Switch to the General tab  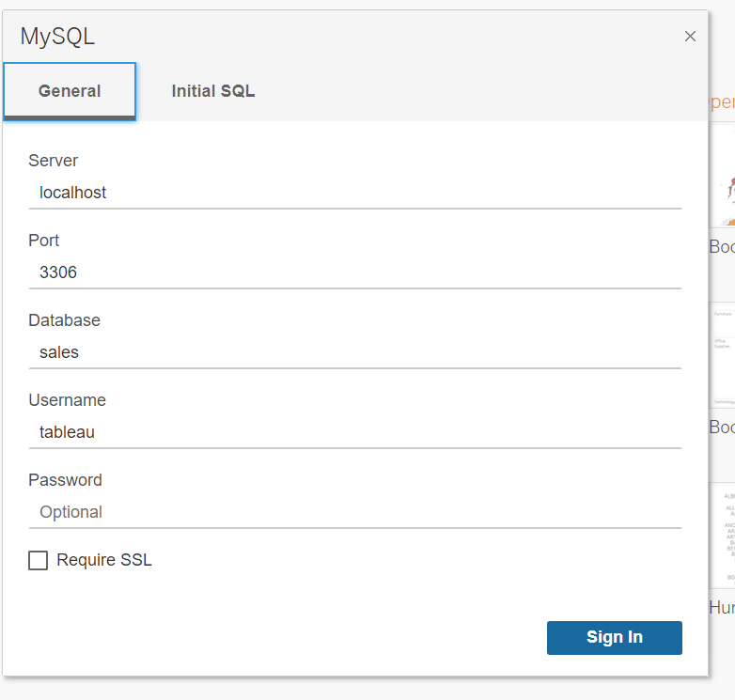pyautogui.click(x=70, y=91)
